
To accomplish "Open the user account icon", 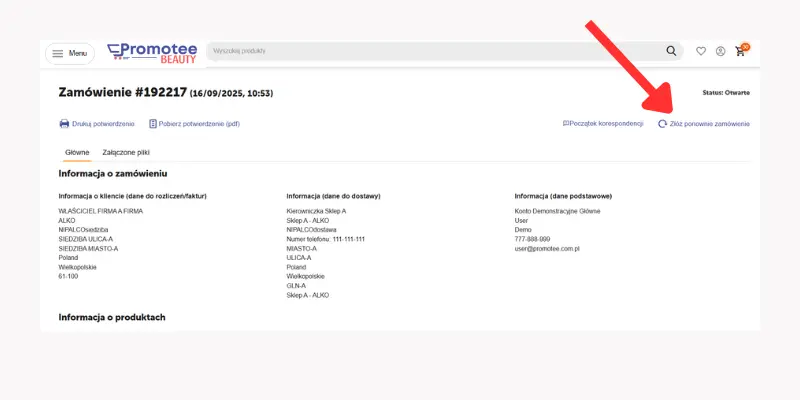I will pos(720,51).
